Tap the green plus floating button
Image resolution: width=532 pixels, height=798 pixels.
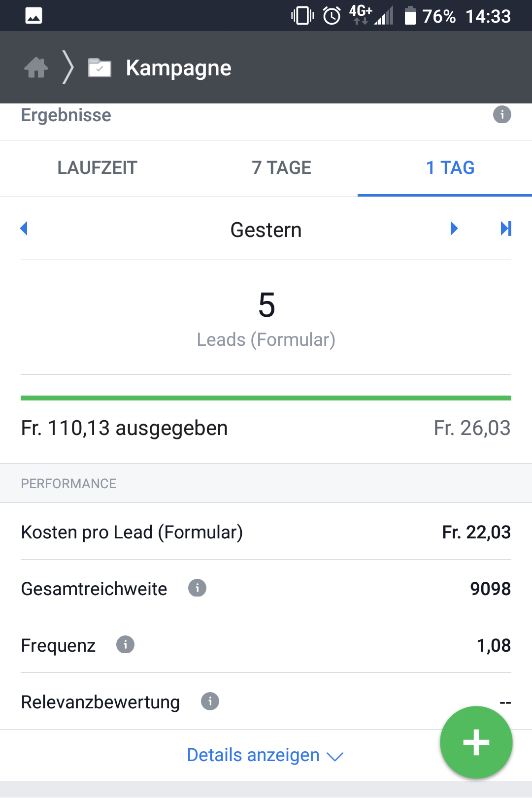click(476, 742)
